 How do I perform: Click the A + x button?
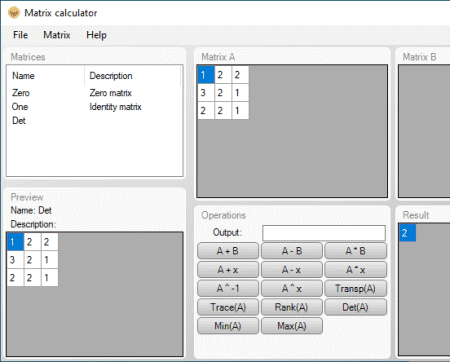point(228,270)
